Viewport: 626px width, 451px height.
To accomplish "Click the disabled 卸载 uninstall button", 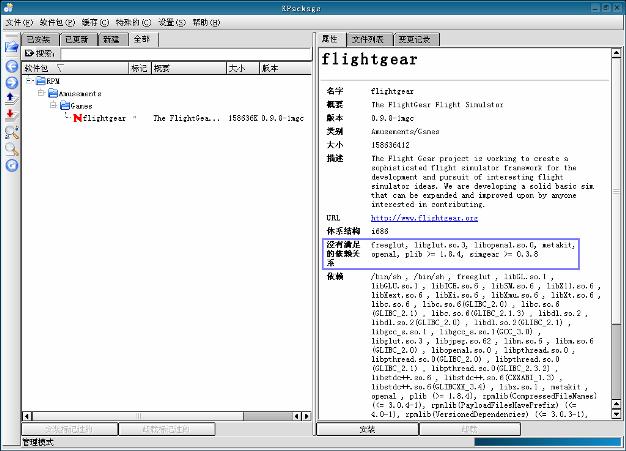I will click(x=470, y=429).
